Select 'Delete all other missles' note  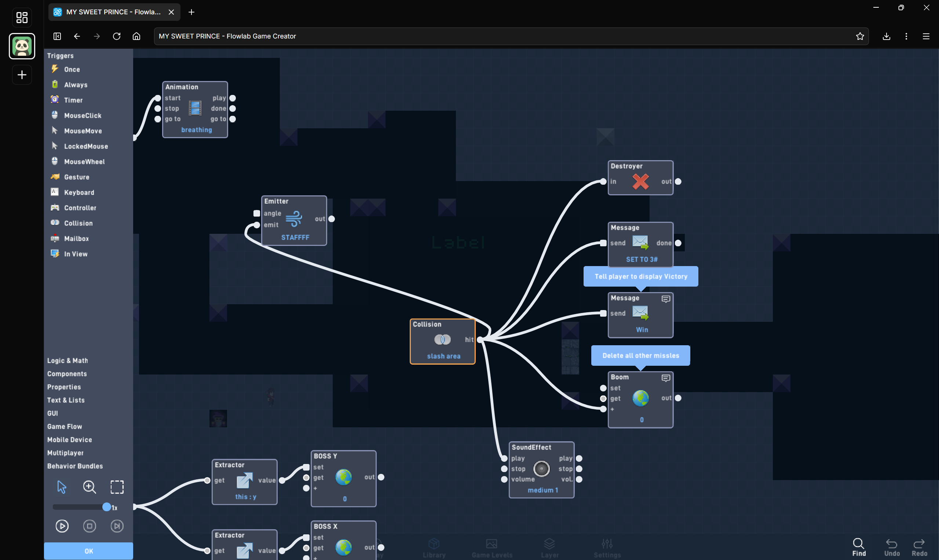coord(641,355)
